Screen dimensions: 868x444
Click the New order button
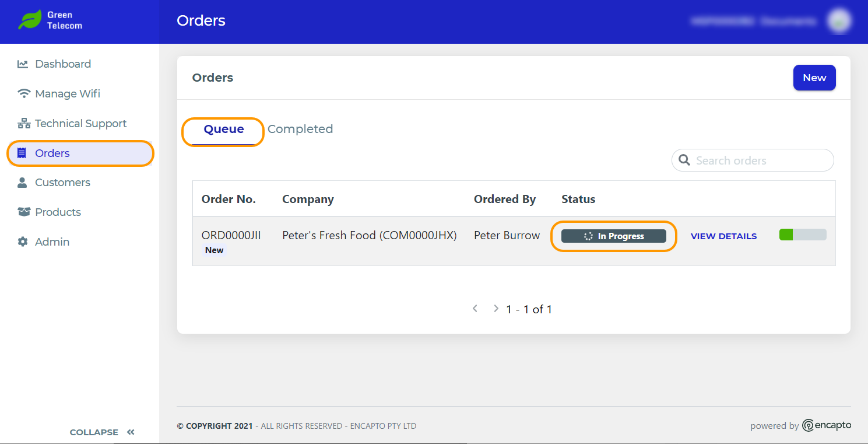814,78
